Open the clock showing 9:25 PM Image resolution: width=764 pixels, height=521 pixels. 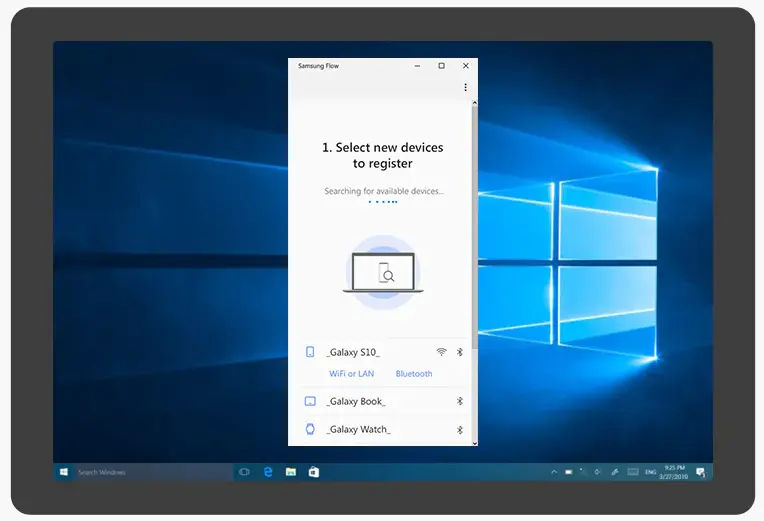pyautogui.click(x=674, y=472)
